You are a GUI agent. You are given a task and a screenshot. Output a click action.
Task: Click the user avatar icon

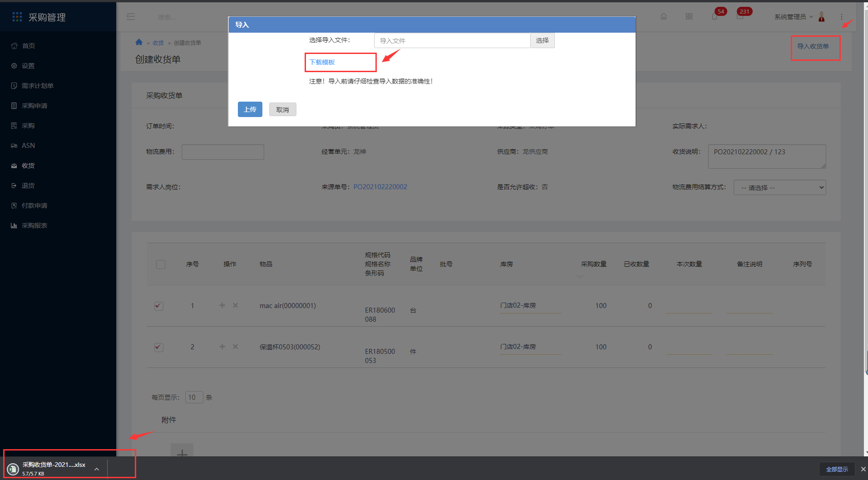pyautogui.click(x=822, y=17)
